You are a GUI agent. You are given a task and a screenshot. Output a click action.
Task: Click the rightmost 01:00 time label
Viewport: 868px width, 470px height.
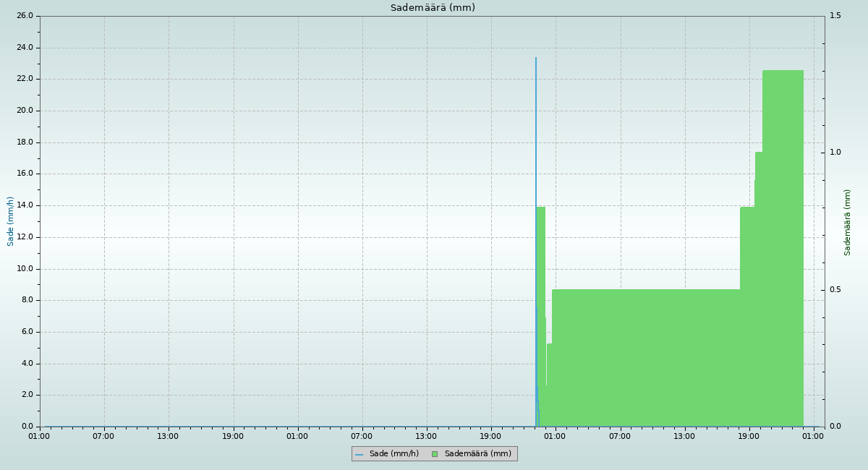point(814,436)
